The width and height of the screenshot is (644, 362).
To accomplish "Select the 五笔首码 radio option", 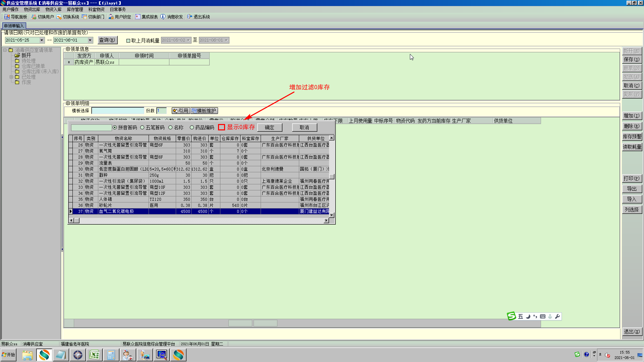I will pos(142,127).
